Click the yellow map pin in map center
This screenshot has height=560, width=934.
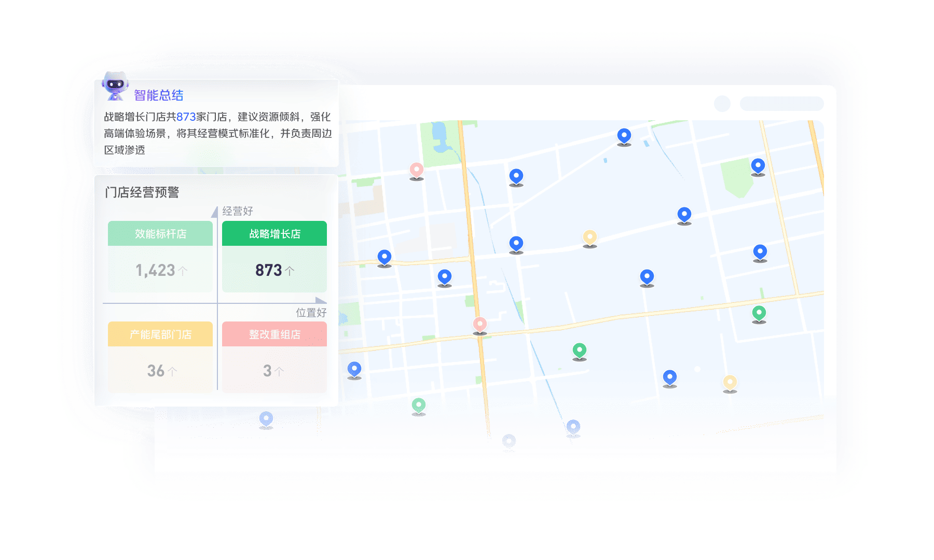click(590, 239)
